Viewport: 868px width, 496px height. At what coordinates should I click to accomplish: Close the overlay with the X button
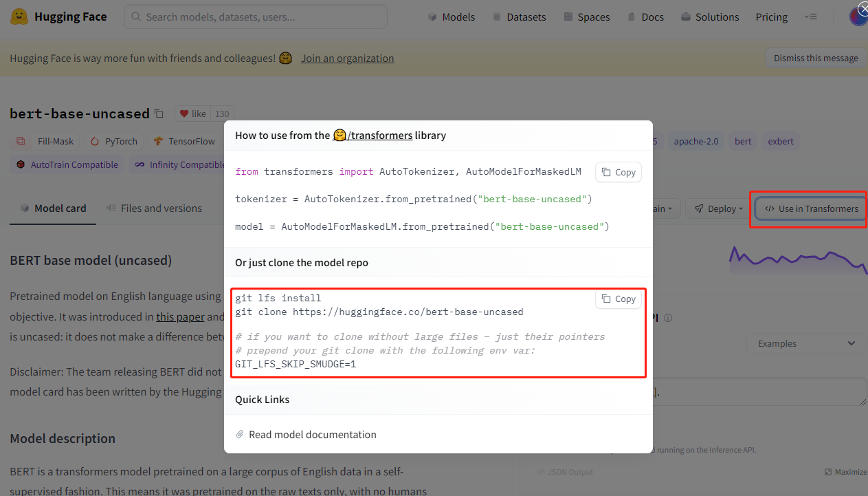(863, 8)
